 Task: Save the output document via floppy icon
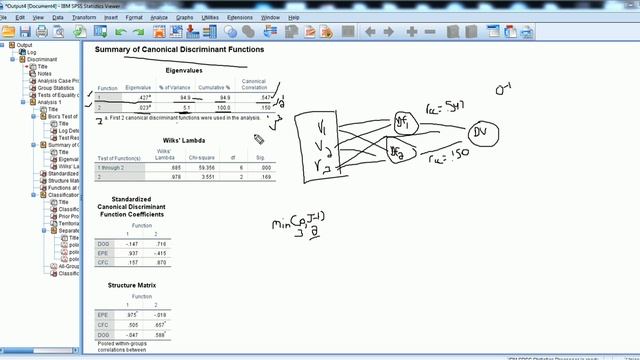click(25, 31)
